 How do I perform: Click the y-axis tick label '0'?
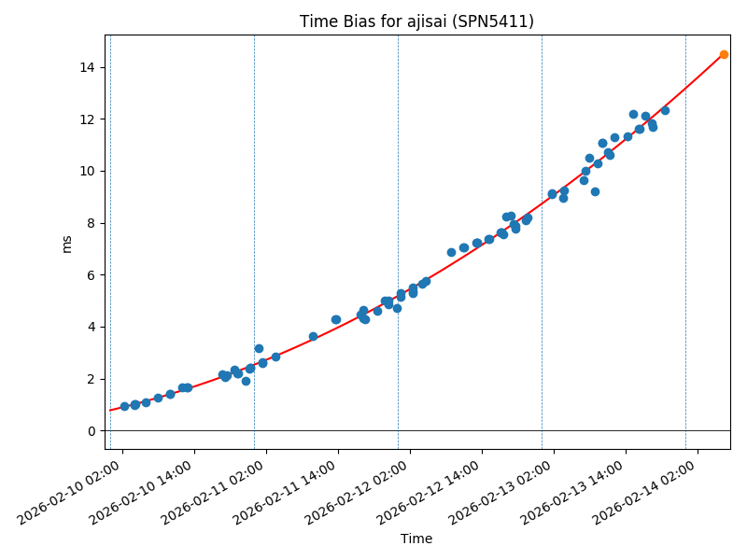pyautogui.click(x=93, y=430)
